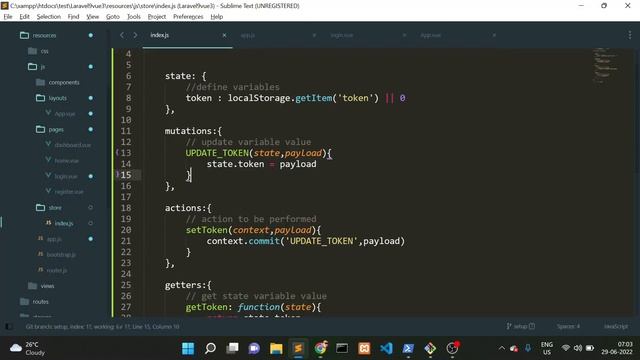Open tab options kebab menu
The height and width of the screenshot is (360, 640).
point(630,35)
